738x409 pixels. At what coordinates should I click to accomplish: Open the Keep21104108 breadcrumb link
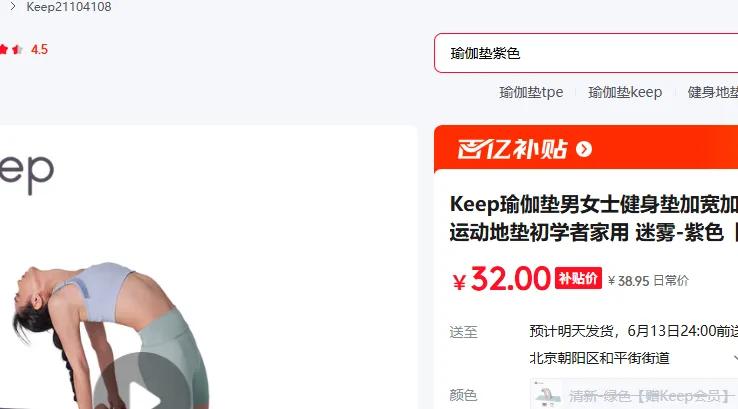(69, 7)
